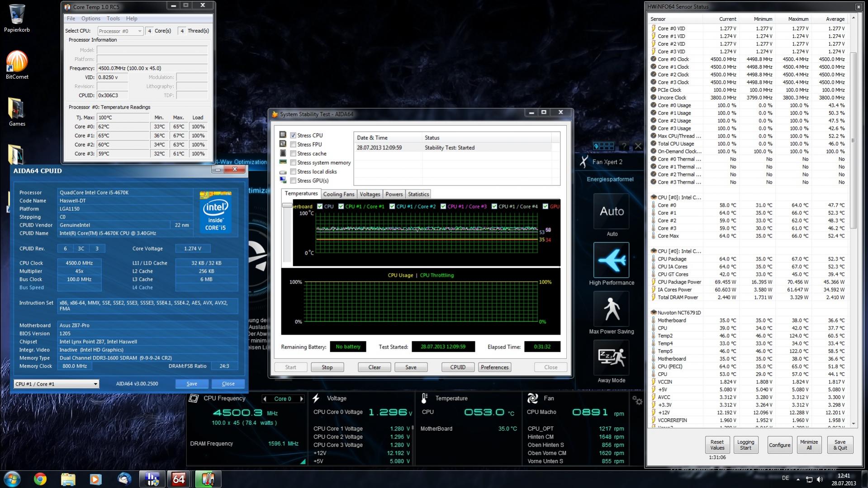Click Logging Start in HWiNFO64

[x=746, y=445]
